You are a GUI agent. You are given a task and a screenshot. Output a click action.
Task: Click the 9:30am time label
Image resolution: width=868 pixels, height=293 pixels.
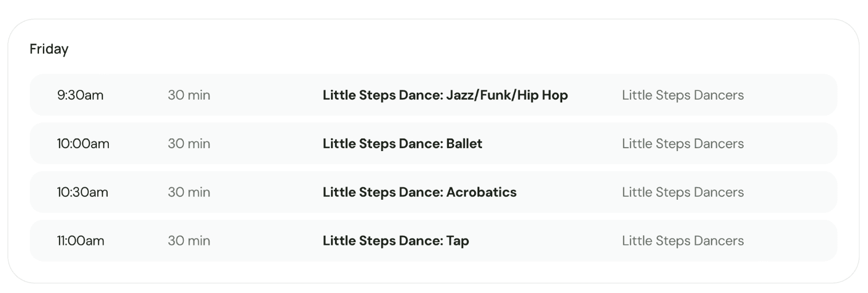80,95
